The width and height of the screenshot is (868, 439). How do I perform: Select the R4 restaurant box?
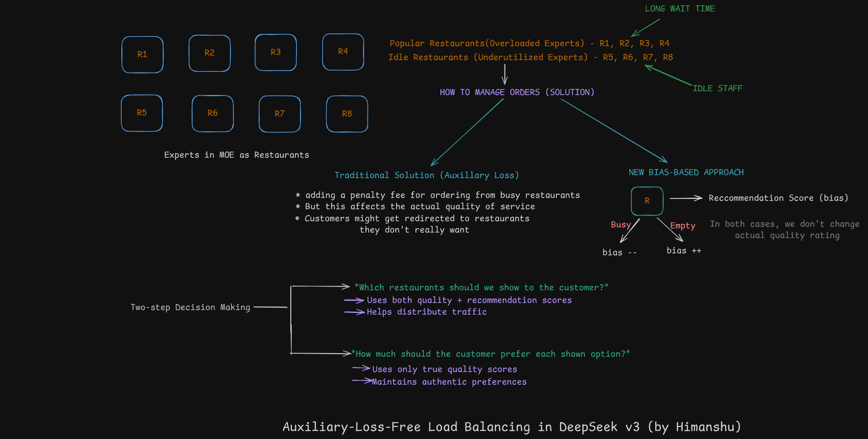click(343, 52)
